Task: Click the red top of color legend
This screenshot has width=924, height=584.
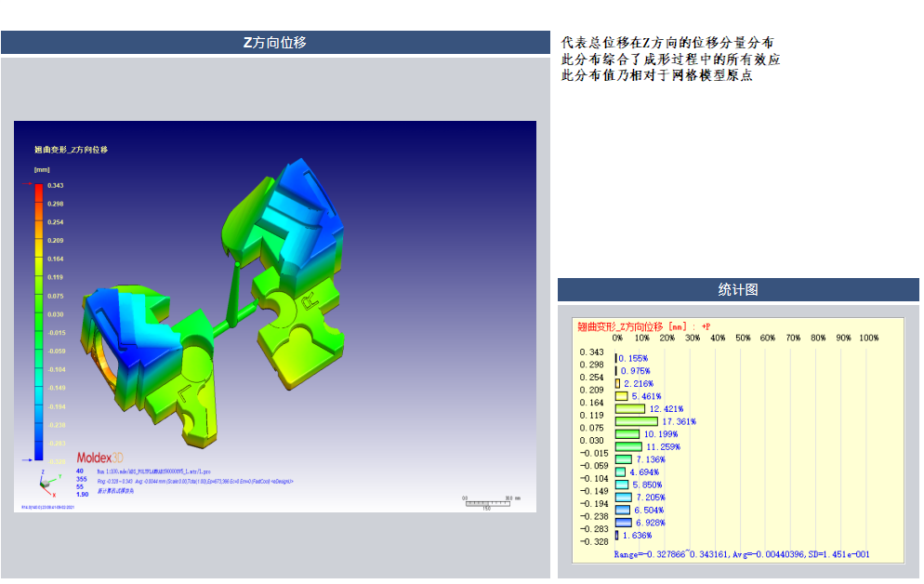Action: coord(38,189)
